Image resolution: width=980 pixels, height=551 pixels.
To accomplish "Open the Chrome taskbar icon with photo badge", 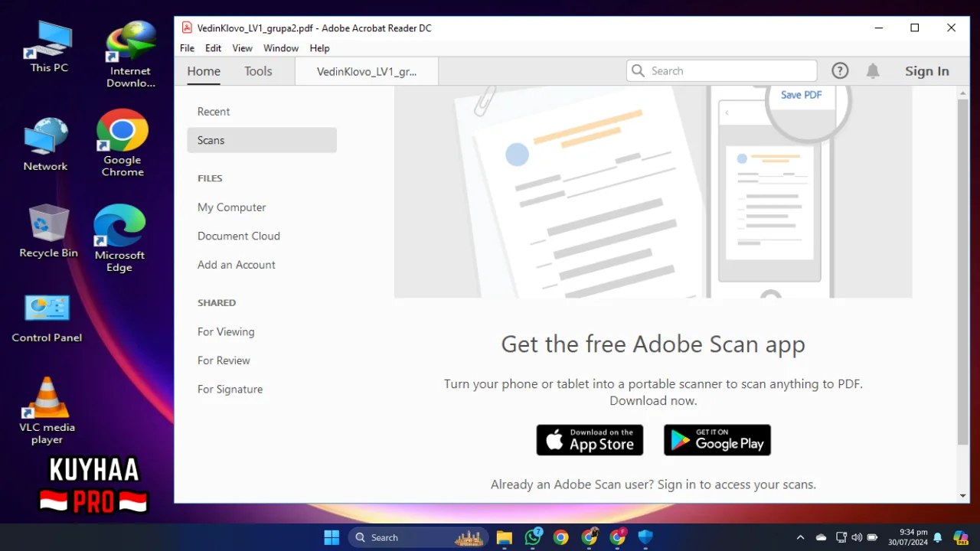I will click(590, 537).
